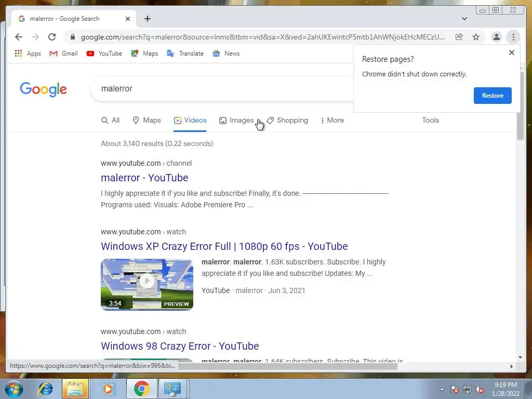Click the Google logo
532x399 pixels.
tap(44, 89)
